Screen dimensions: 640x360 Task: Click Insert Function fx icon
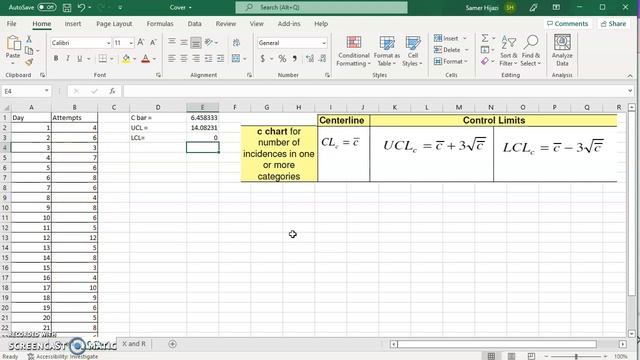click(112, 91)
